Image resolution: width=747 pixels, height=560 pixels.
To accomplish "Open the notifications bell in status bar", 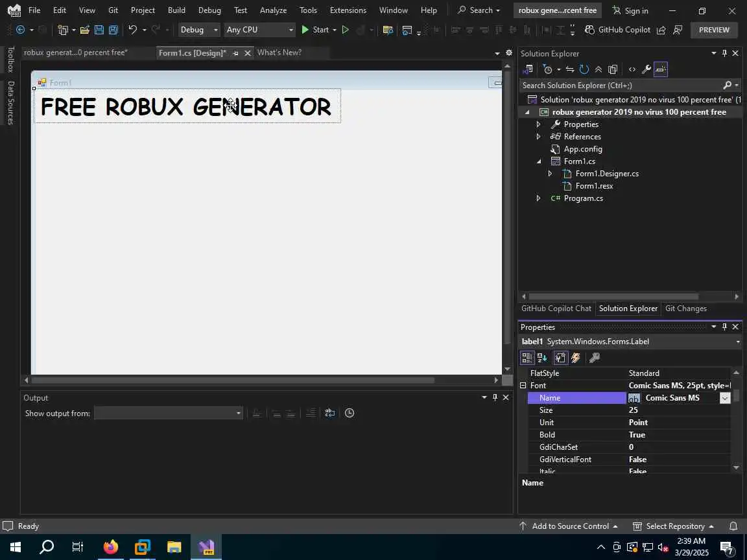I will point(733,526).
